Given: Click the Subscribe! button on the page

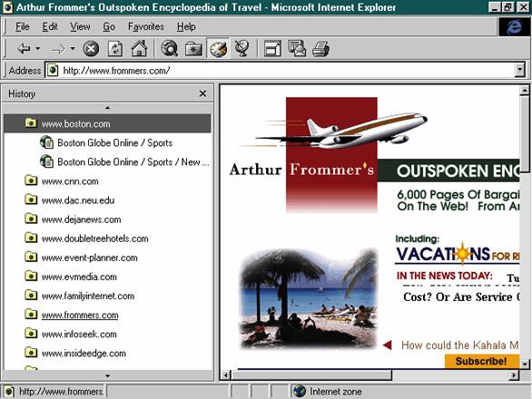Looking at the screenshot, I should (x=481, y=361).
